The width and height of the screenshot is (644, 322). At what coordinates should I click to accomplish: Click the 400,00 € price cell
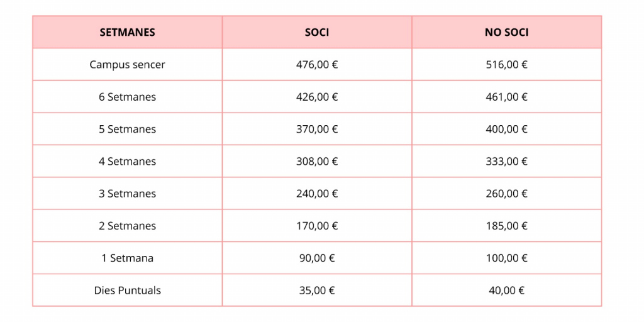(506, 129)
